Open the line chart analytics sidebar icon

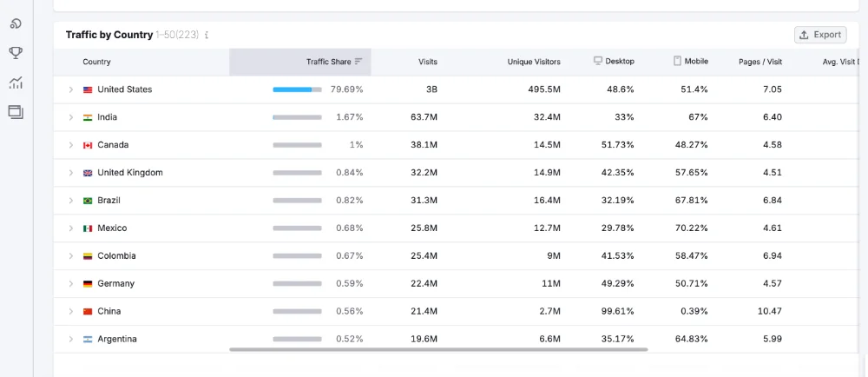16,83
